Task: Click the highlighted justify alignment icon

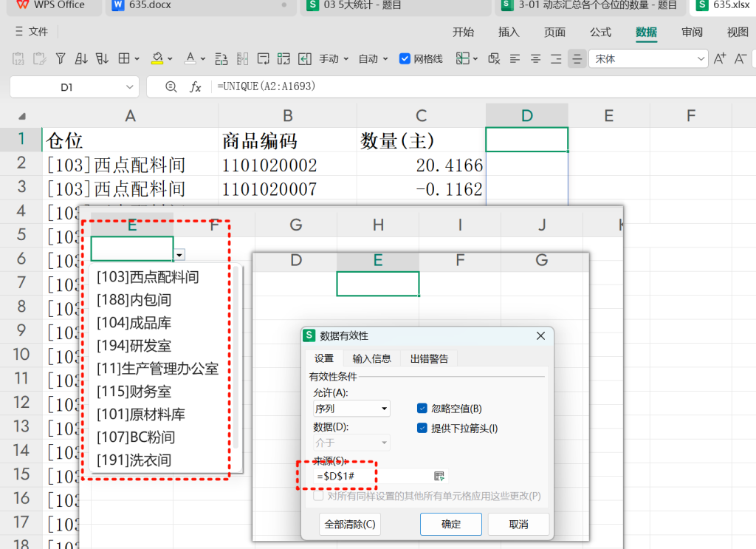Action: (577, 59)
